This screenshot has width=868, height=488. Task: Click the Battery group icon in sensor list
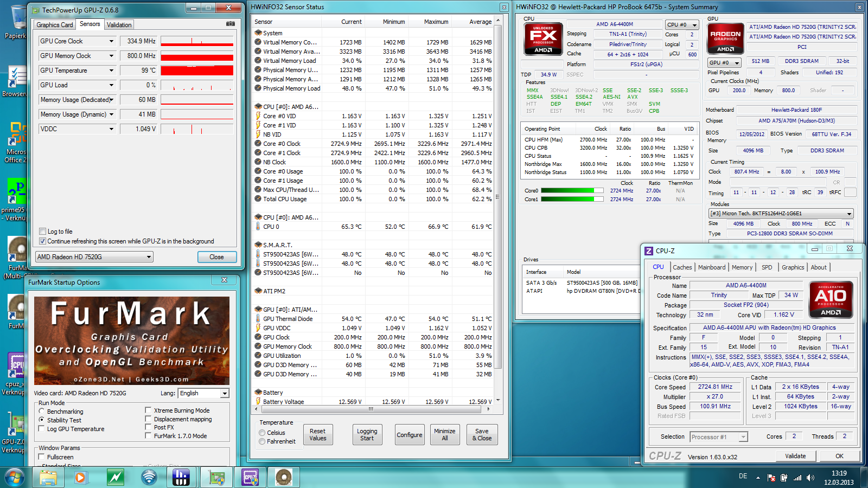coord(258,393)
